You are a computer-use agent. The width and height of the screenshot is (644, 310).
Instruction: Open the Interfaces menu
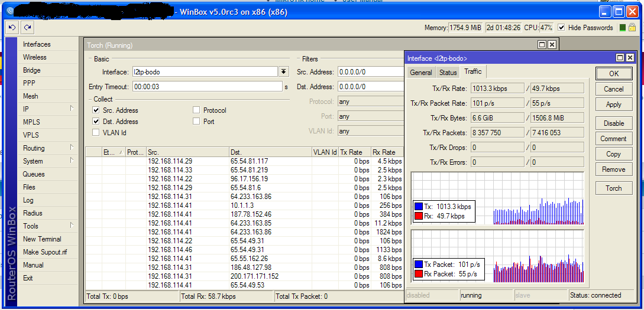pos(37,44)
